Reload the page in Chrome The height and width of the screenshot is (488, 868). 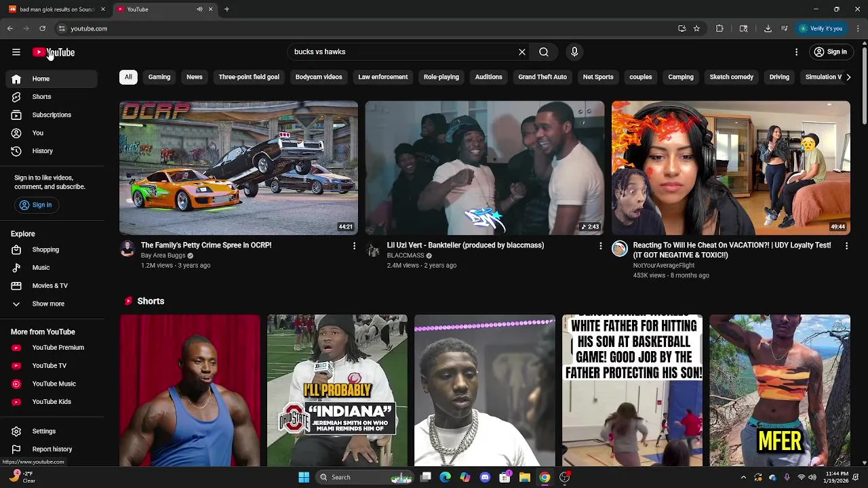[42, 28]
